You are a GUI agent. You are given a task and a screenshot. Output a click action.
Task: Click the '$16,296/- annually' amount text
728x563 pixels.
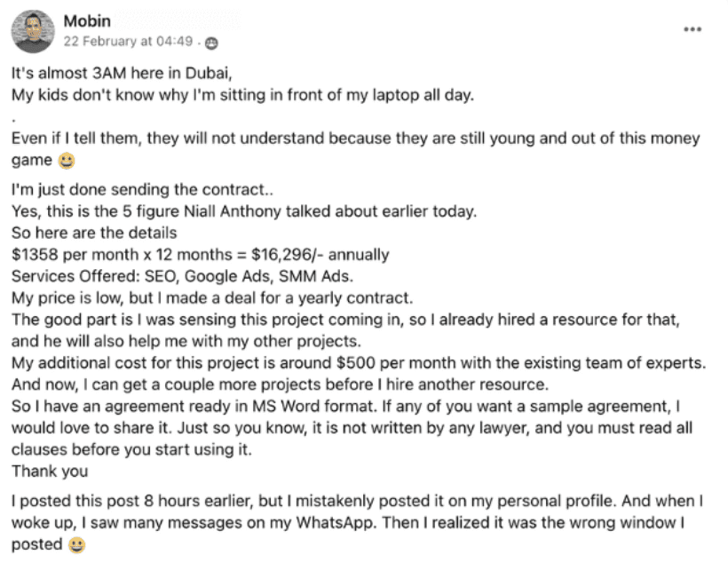[320, 255]
